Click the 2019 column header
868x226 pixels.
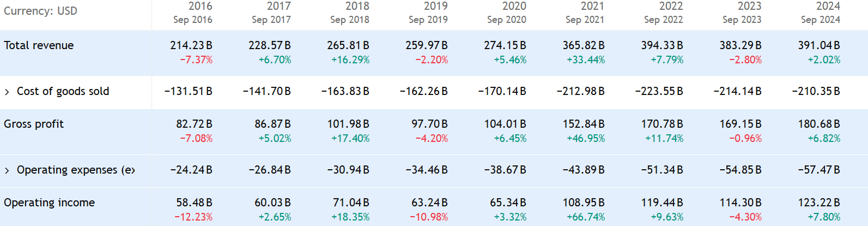(x=435, y=7)
